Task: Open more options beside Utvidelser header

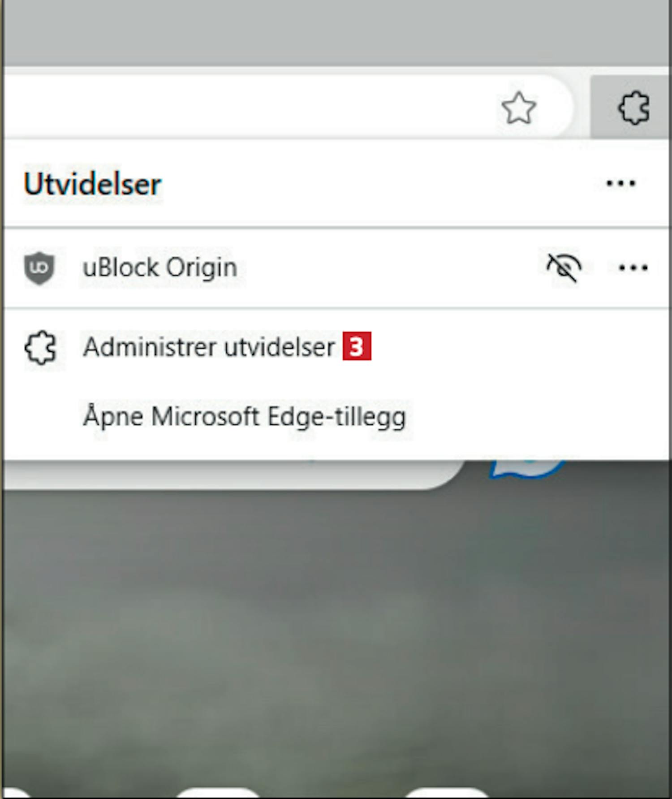Action: [x=621, y=183]
